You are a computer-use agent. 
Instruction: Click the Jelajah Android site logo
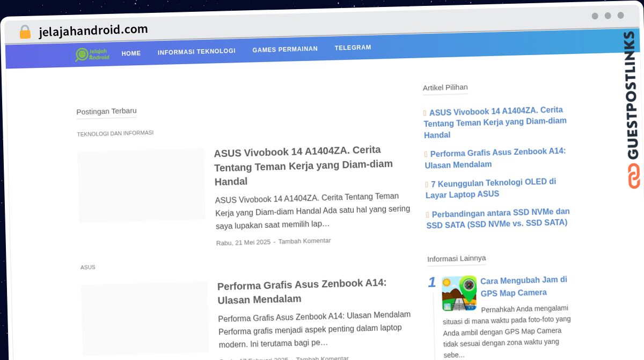tap(92, 54)
